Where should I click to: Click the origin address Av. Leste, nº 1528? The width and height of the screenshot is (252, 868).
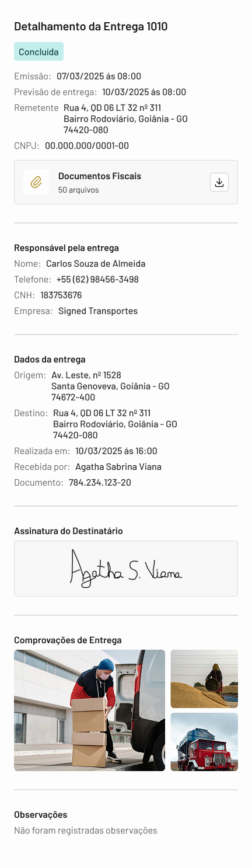pos(86,375)
